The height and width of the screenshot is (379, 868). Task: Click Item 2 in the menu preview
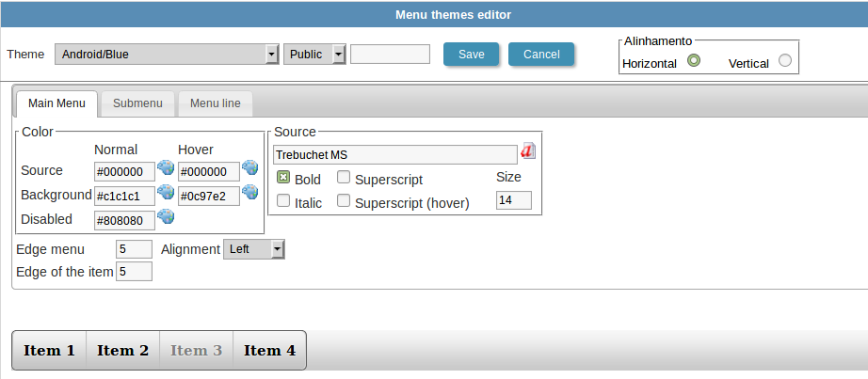[123, 350]
